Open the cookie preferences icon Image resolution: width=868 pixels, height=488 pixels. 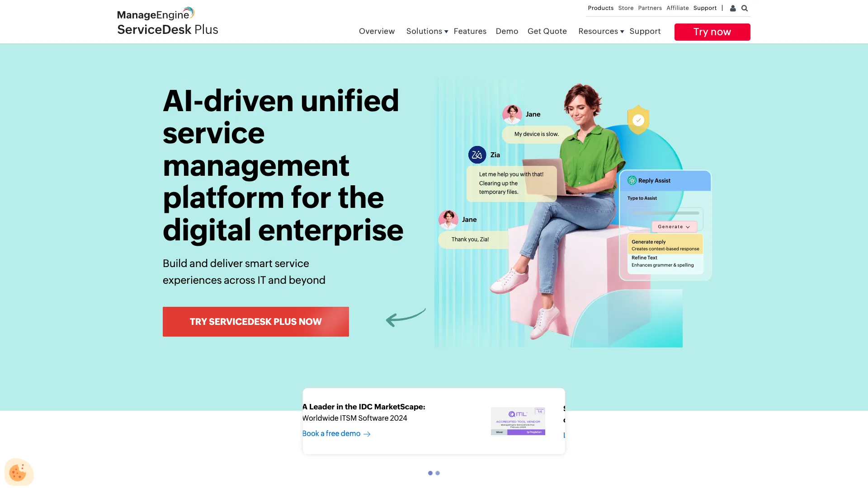pyautogui.click(x=19, y=472)
